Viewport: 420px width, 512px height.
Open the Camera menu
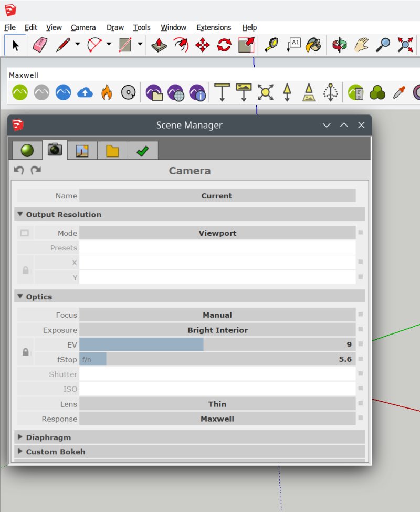(83, 27)
